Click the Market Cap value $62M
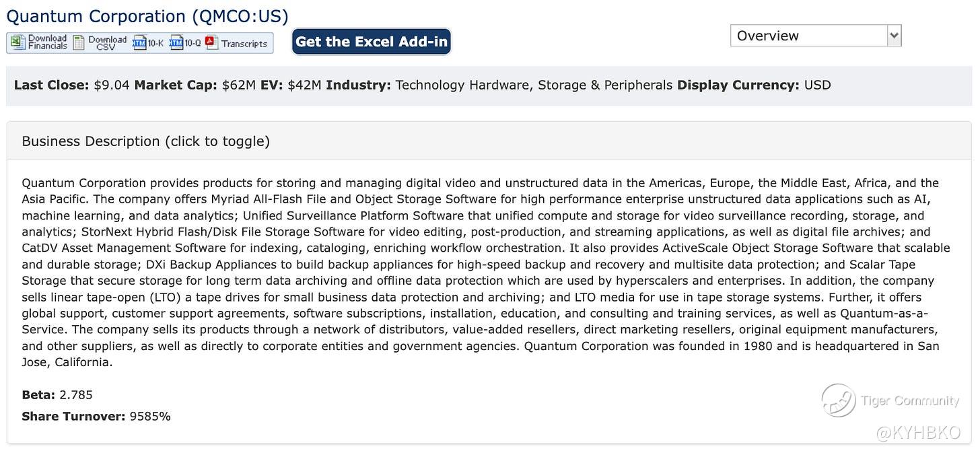The width and height of the screenshot is (980, 455). (x=239, y=85)
